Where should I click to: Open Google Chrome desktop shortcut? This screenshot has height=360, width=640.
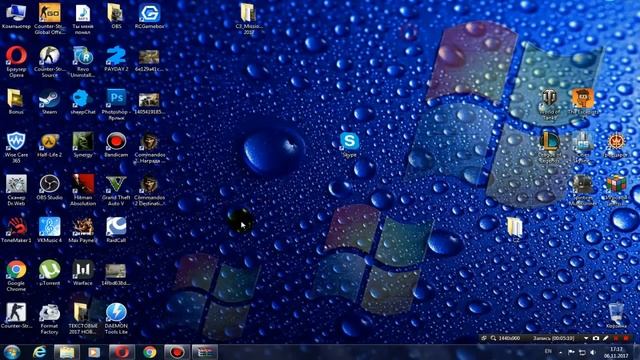click(16, 276)
